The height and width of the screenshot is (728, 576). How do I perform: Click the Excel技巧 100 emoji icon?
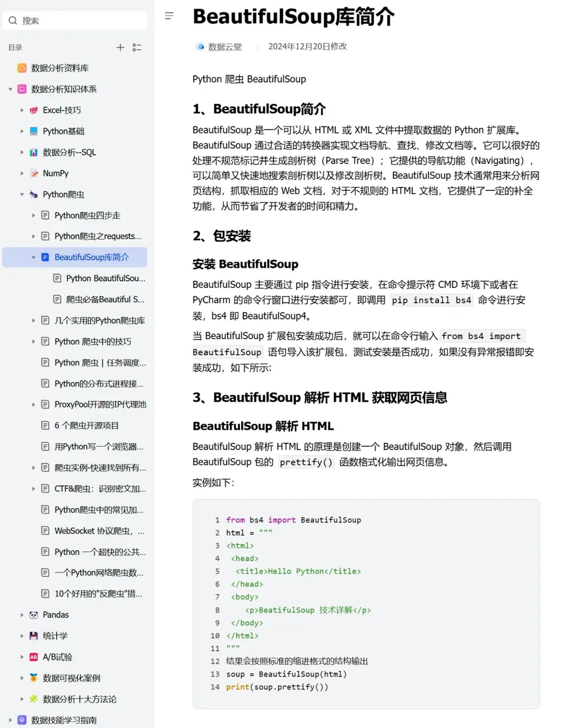[x=34, y=110]
